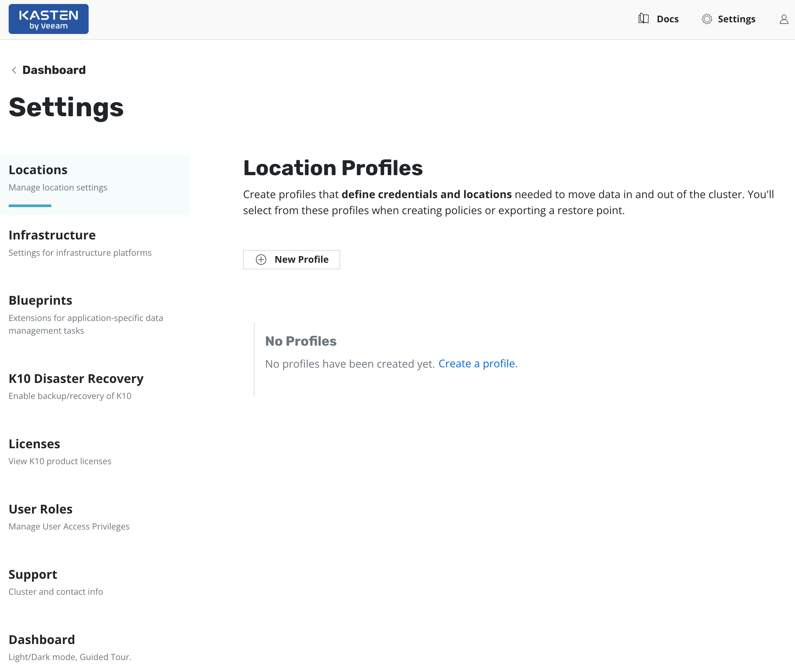Go back via Dashboard breadcrumb
795x672 pixels.
click(x=54, y=70)
